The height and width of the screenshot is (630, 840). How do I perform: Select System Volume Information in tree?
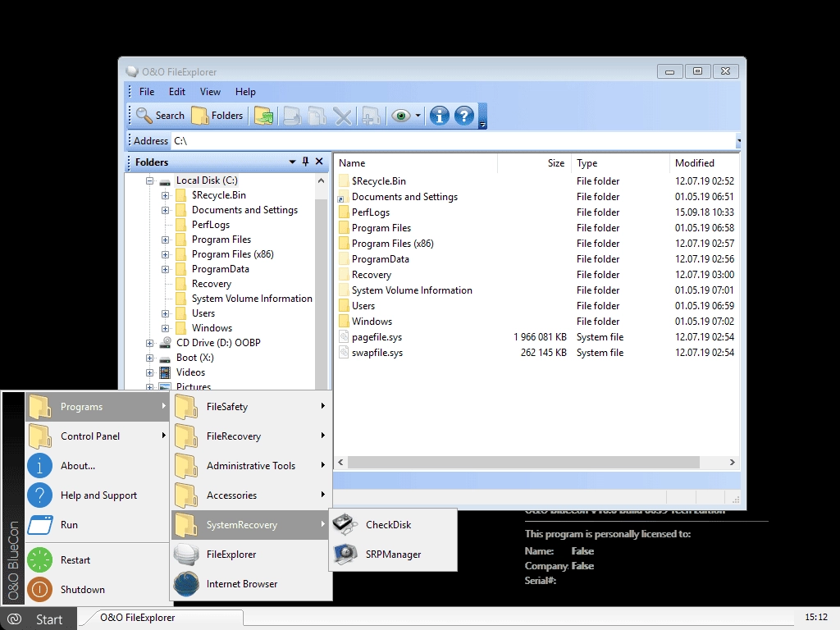point(252,299)
